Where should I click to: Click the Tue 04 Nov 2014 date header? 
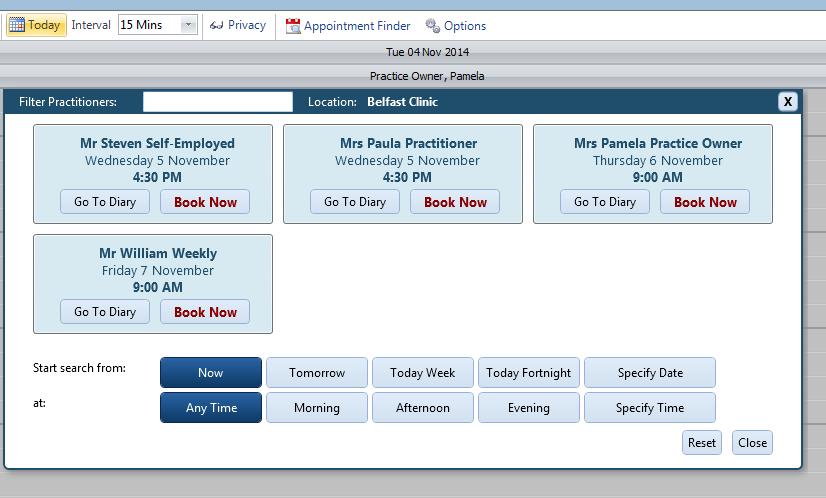click(x=427, y=52)
